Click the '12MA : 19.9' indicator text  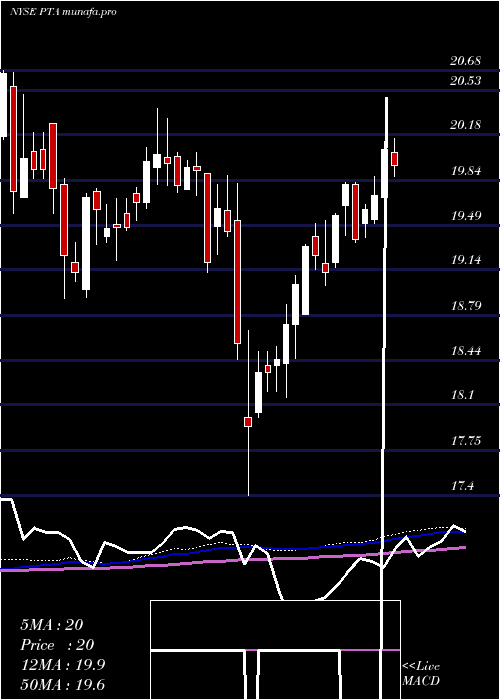click(x=63, y=665)
